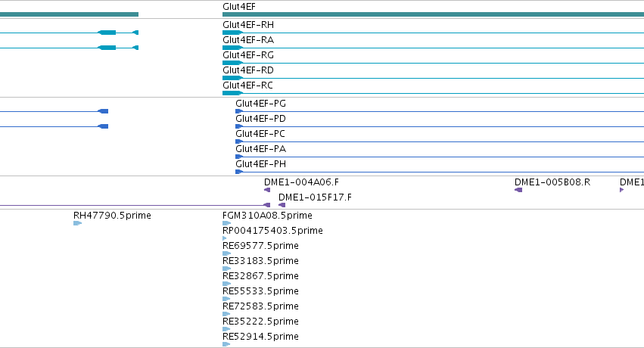Open the Glut4EF-PH protein label

[x=260, y=163]
